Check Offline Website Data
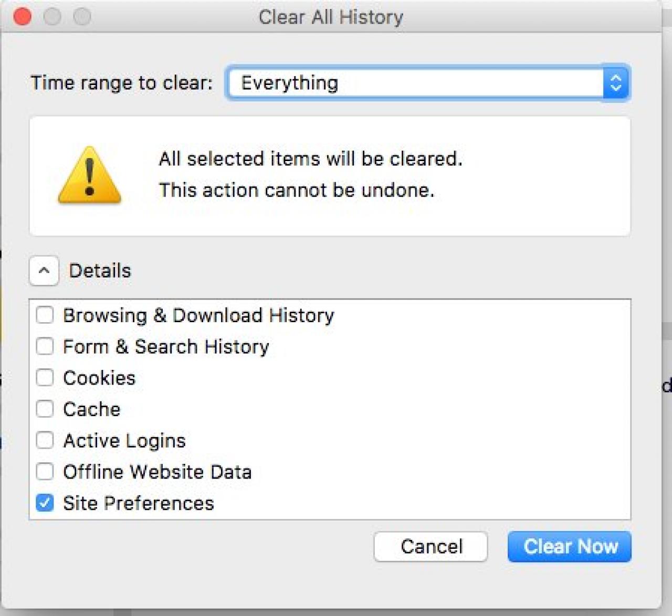This screenshot has height=616, width=672. point(45,472)
